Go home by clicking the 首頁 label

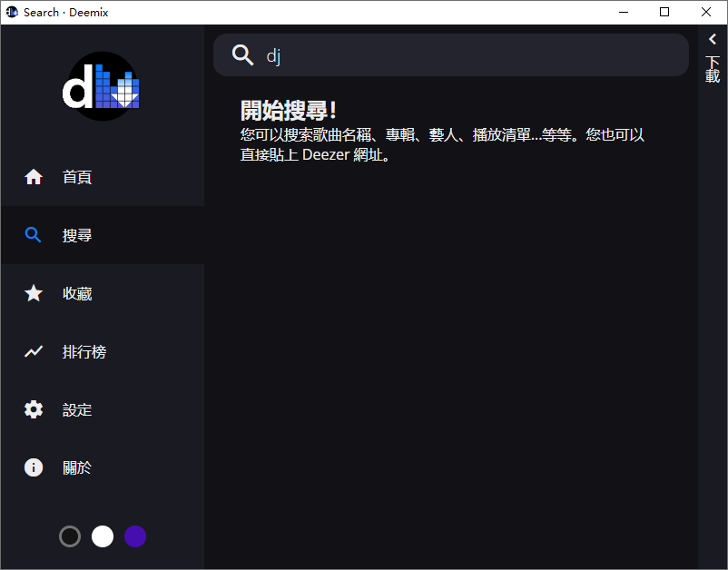pos(77,177)
